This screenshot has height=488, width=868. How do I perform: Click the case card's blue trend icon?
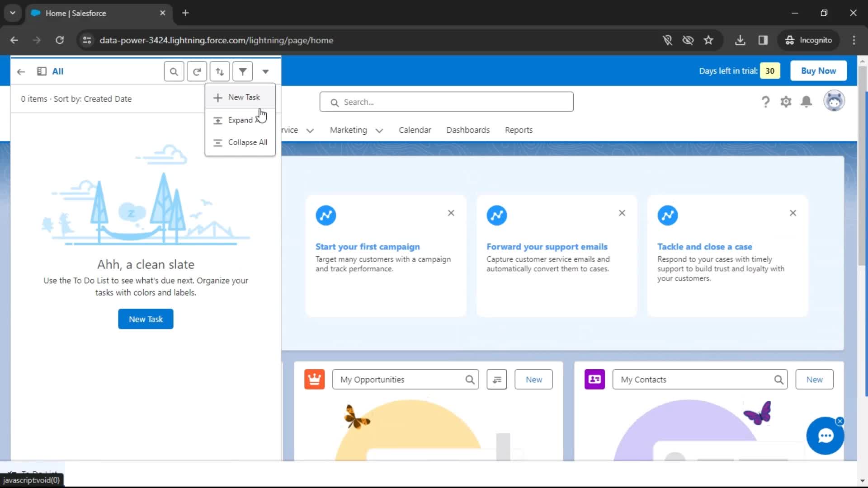668,215
